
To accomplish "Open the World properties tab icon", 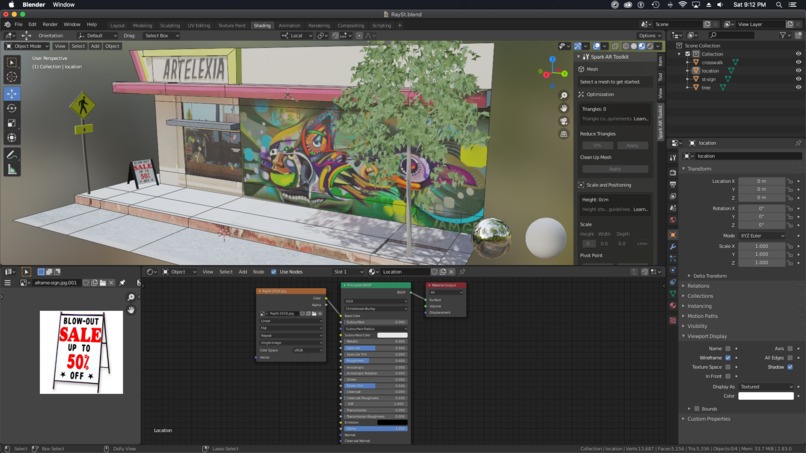I will (672, 220).
